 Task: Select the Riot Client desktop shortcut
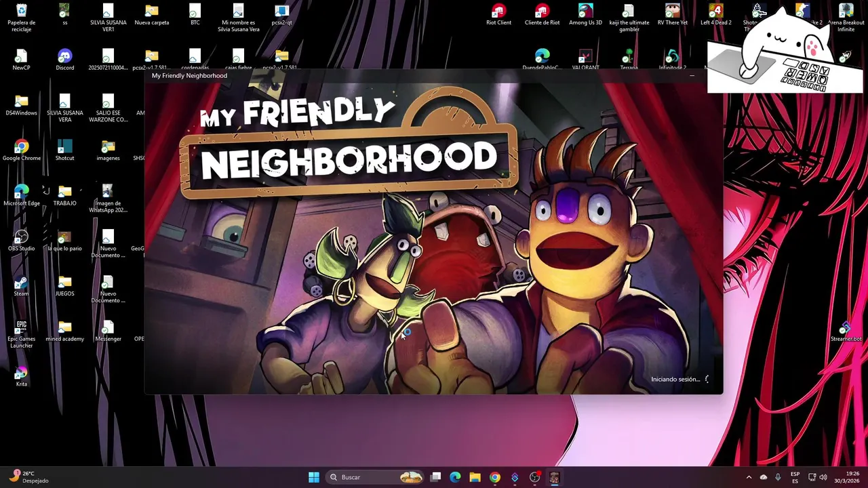(498, 15)
